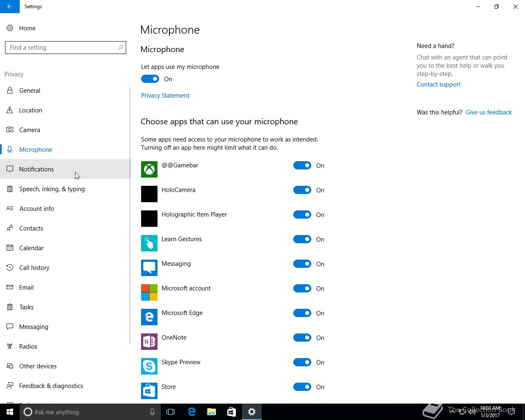The height and width of the screenshot is (420, 525).
Task: Disable Microsoft account microphone access
Action: (x=302, y=288)
